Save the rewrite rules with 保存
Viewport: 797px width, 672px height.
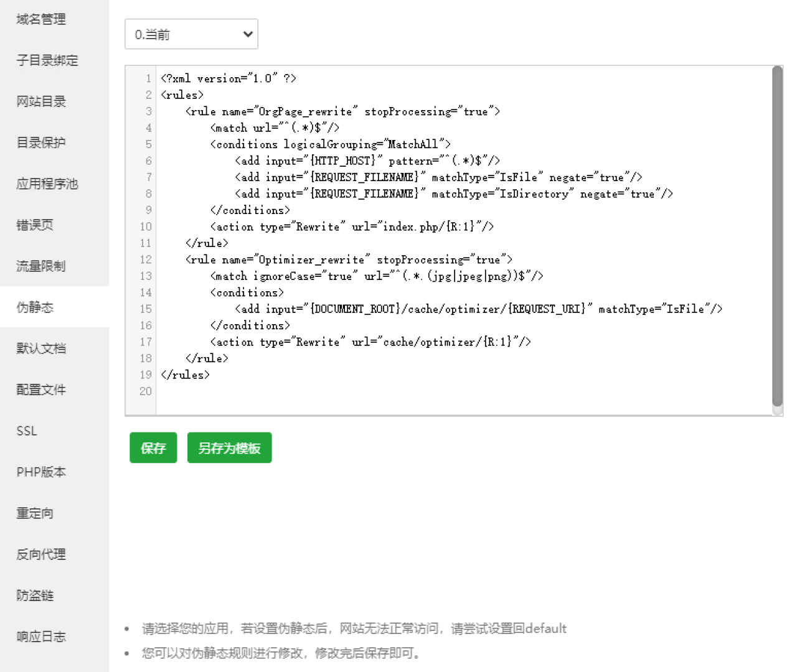[153, 447]
